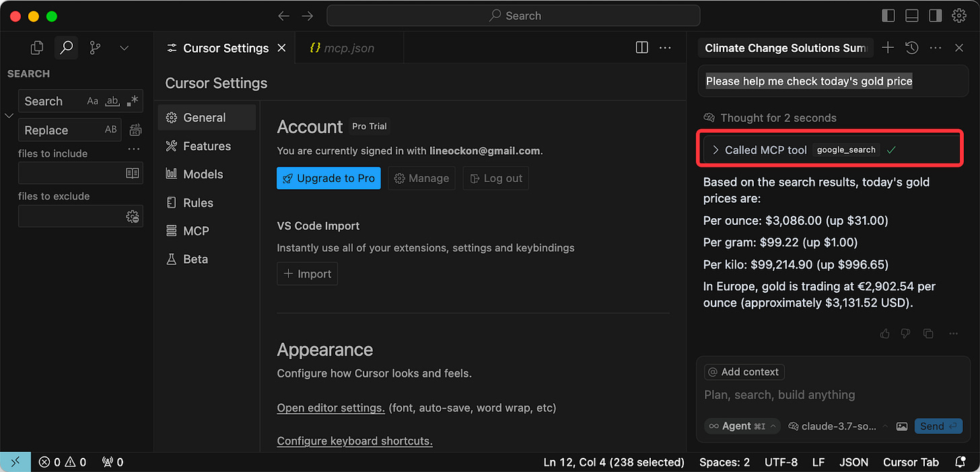Click the google_search tool badge

(x=846, y=150)
